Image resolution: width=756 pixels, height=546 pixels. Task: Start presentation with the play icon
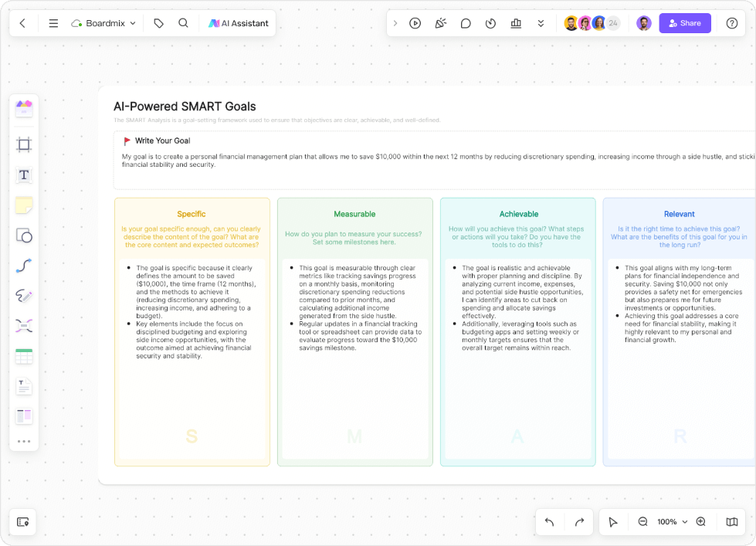[x=415, y=23]
